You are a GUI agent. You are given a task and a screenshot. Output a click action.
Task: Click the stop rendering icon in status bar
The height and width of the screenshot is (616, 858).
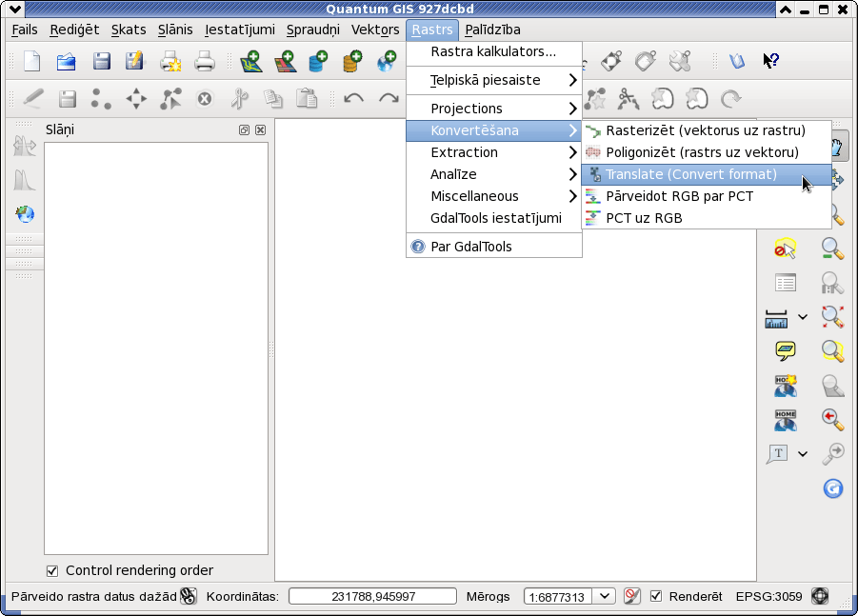(x=631, y=596)
